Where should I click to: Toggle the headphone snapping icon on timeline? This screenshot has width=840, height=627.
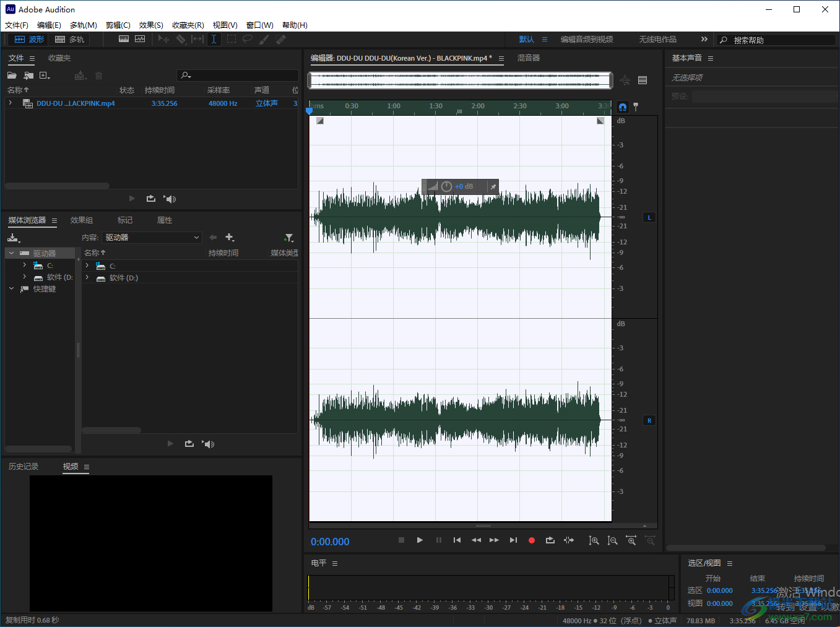pos(623,107)
